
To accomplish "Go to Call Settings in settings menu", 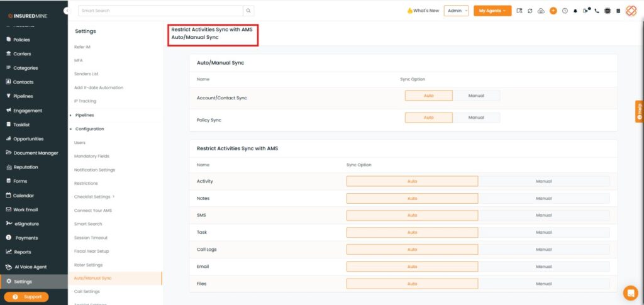I will pyautogui.click(x=87, y=291).
